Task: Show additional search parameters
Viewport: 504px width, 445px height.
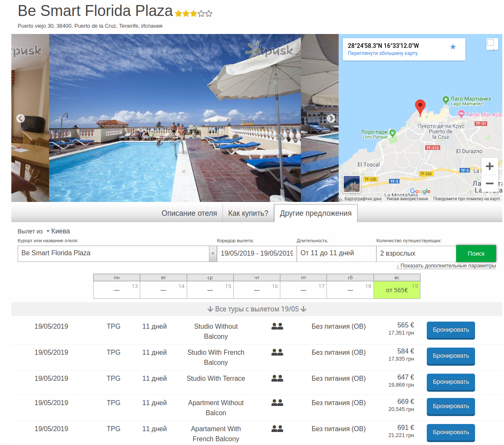Action: tap(446, 266)
